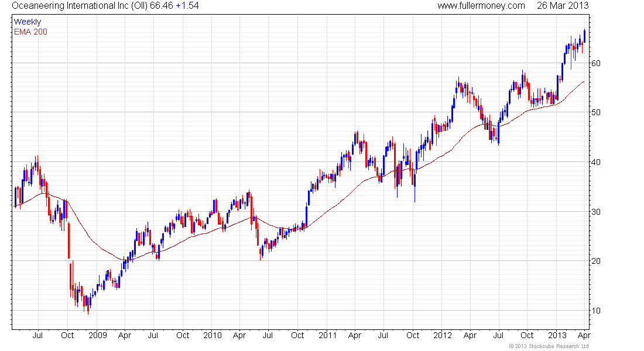
Task: Click the 2011 year label on time axis
Action: click(327, 335)
